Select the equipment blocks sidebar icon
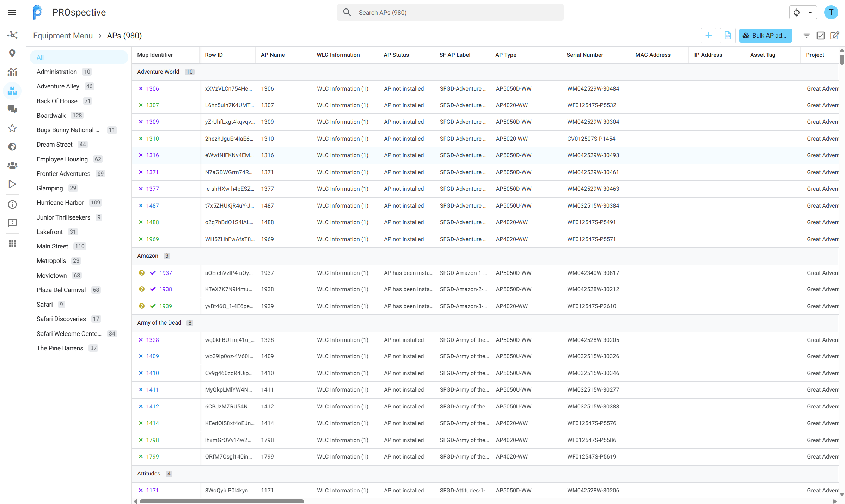 pyautogui.click(x=12, y=91)
